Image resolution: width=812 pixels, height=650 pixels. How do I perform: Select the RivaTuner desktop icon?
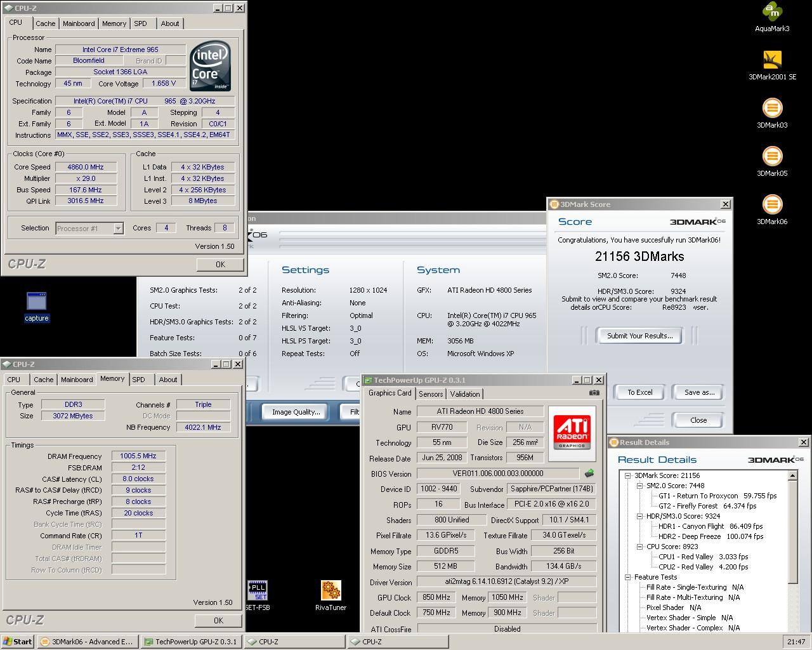click(331, 595)
